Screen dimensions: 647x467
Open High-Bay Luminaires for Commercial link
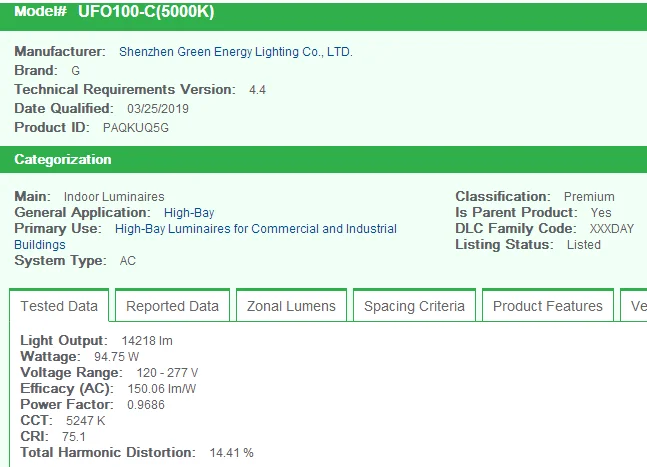(255, 229)
